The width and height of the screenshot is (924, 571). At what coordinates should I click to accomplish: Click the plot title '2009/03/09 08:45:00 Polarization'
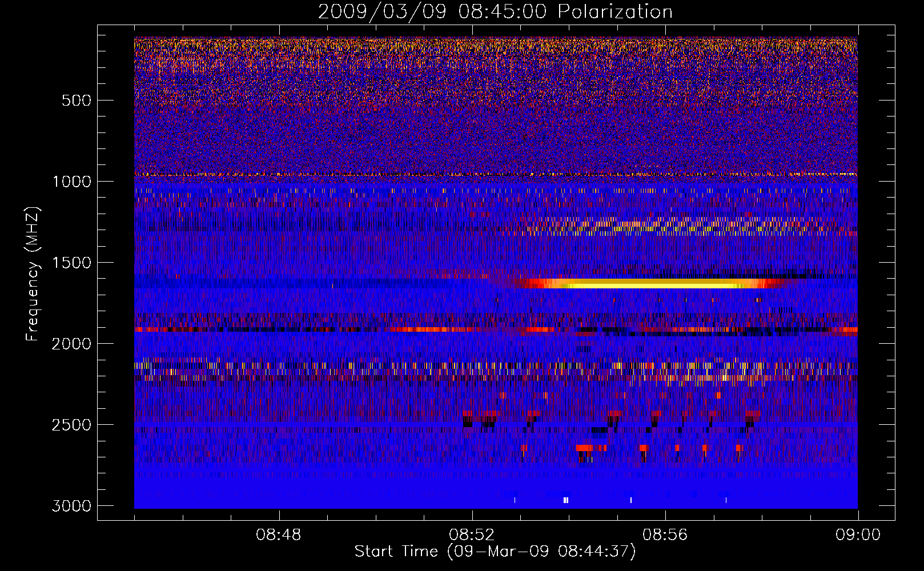coord(495,12)
